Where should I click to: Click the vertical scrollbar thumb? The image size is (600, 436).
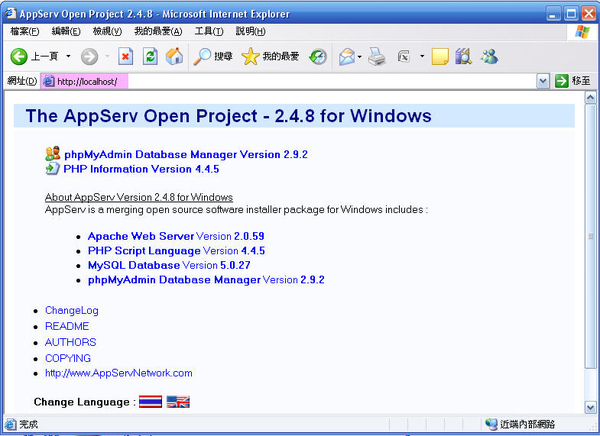590,236
